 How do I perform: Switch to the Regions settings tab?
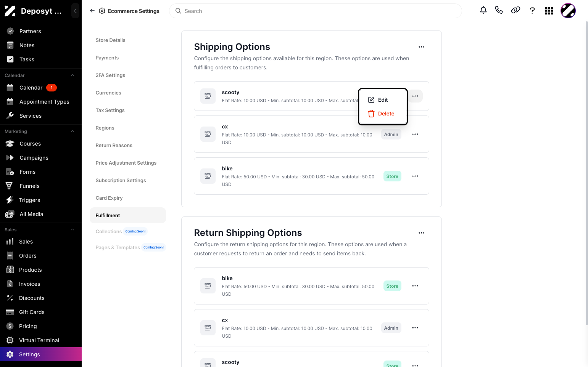[x=105, y=128]
